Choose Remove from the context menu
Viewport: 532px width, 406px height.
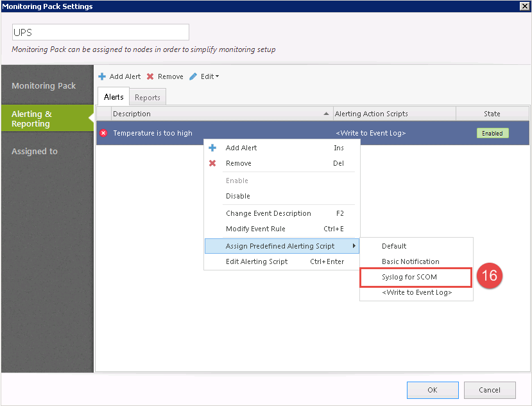282,163
